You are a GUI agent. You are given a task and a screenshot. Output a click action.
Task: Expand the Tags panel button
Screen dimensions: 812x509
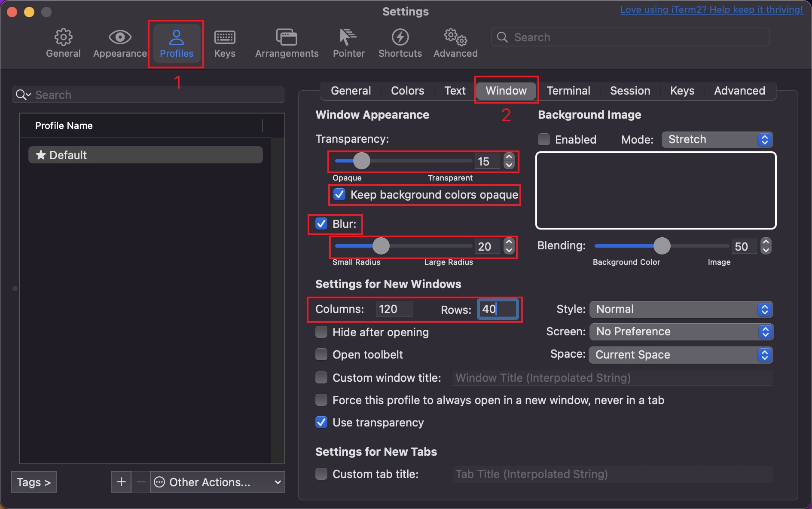34,482
